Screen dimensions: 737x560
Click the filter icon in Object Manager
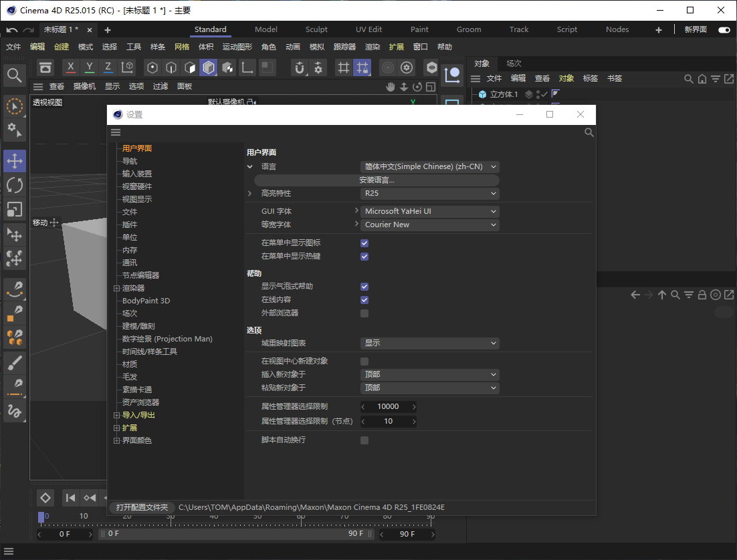point(716,79)
